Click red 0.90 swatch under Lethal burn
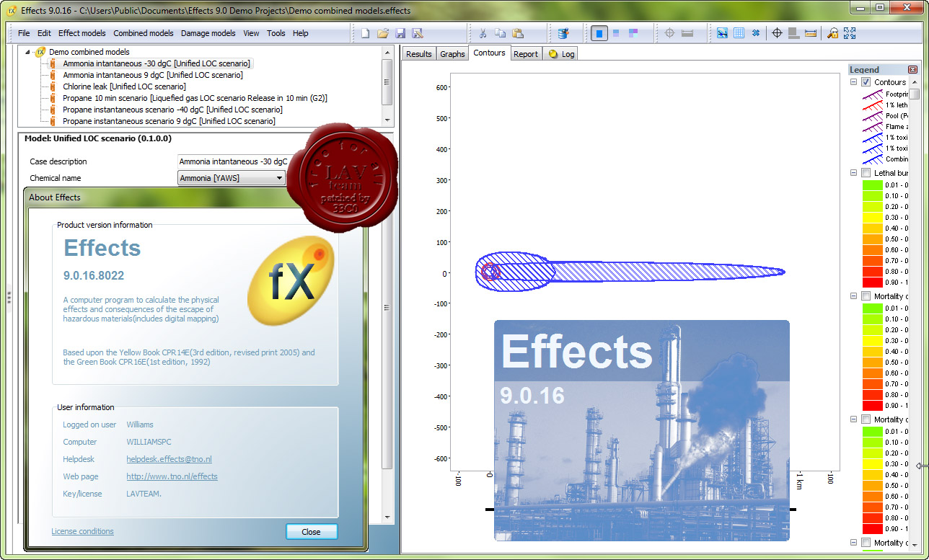Screen dimensions: 929x560 click(873, 283)
